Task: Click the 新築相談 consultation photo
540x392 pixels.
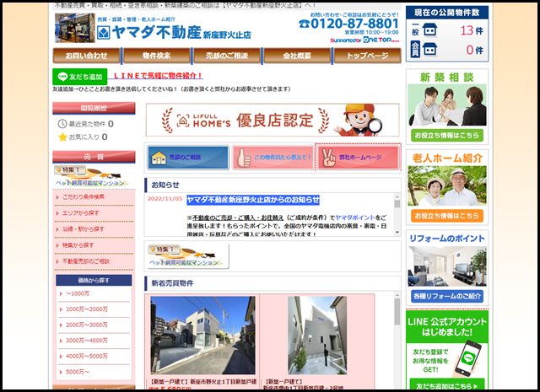Action: tap(447, 105)
